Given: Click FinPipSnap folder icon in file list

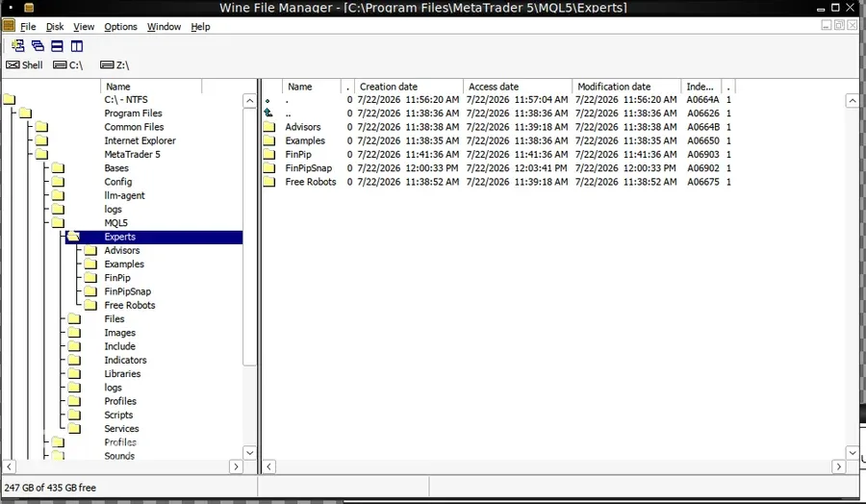Looking at the screenshot, I should tap(269, 167).
